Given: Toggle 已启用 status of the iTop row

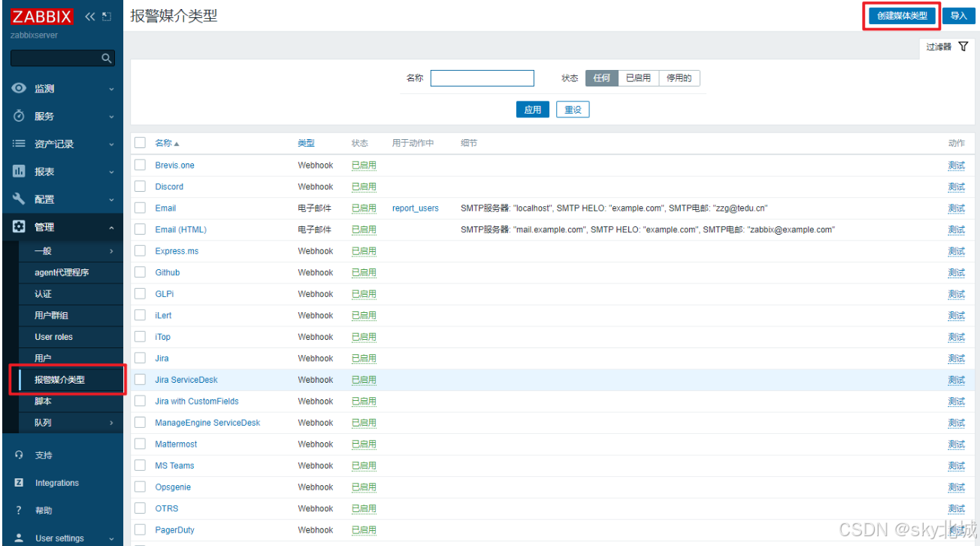Looking at the screenshot, I should point(364,337).
